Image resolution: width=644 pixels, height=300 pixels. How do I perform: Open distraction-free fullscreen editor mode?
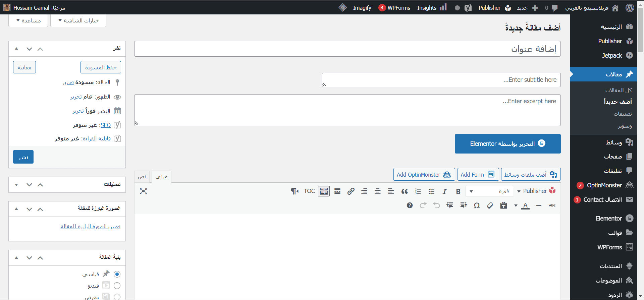(x=144, y=191)
